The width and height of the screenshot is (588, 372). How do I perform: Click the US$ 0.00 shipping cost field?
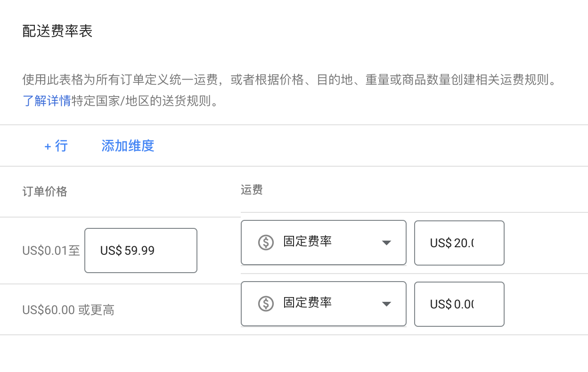point(459,304)
